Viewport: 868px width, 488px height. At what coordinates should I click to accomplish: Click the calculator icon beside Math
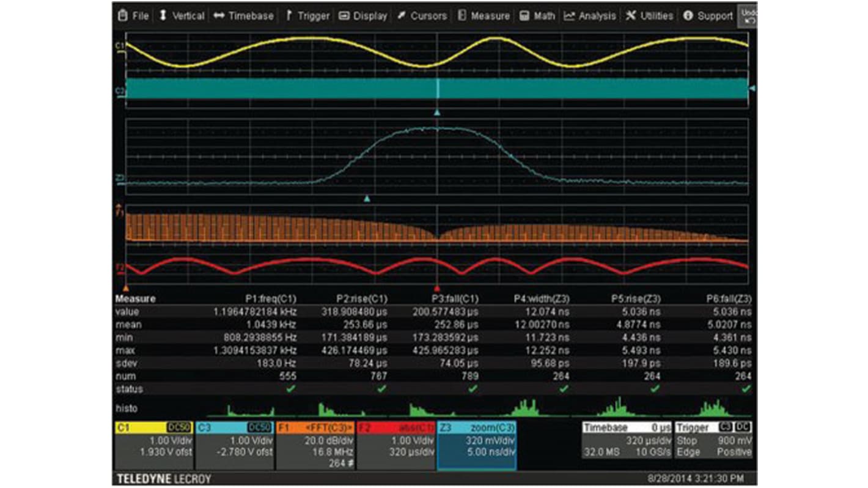click(x=524, y=16)
